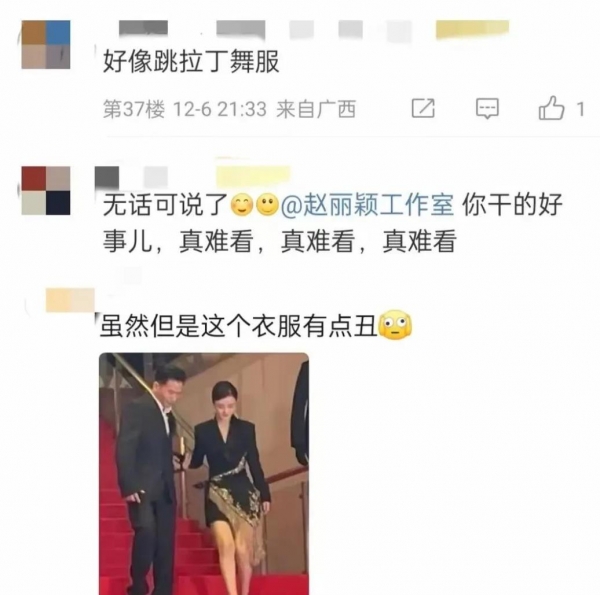
Task: Tap the yellow membership badge beside the first username
Action: [472, 30]
